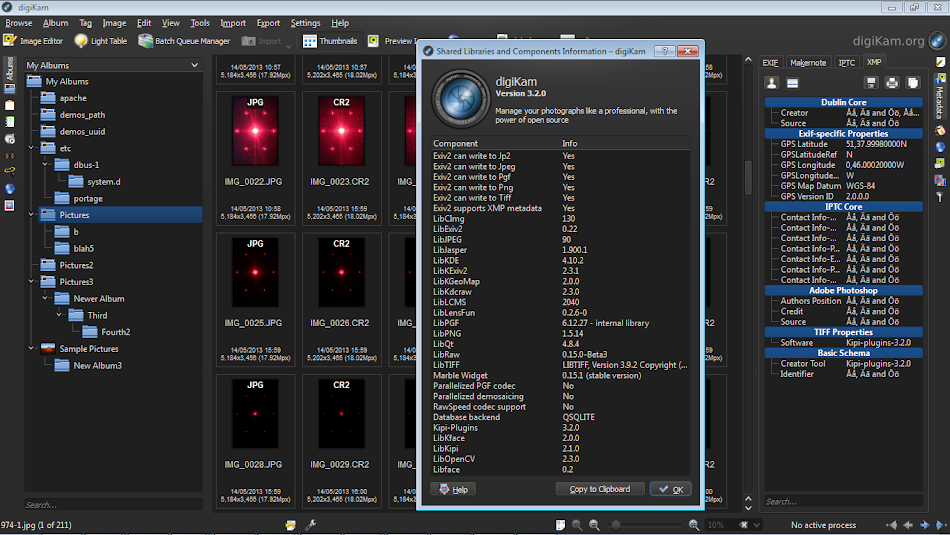Adjust the thumbnail zoom slider
Viewport: 950px width, 535px height.
[616, 525]
